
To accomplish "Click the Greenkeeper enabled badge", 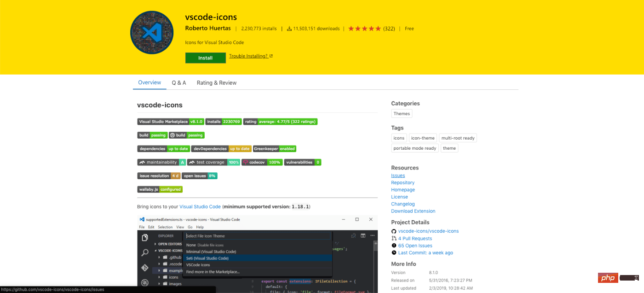I will [x=274, y=149].
